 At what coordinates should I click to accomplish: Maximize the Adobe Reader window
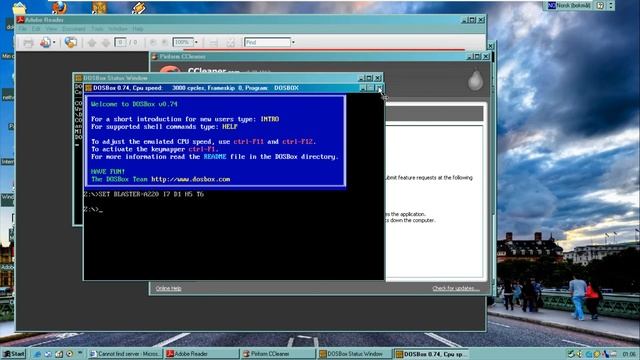click(473, 19)
